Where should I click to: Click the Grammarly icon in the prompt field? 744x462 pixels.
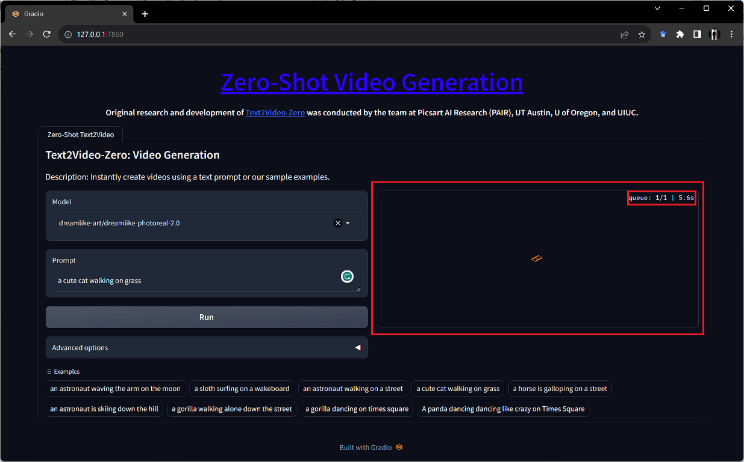[x=347, y=276]
